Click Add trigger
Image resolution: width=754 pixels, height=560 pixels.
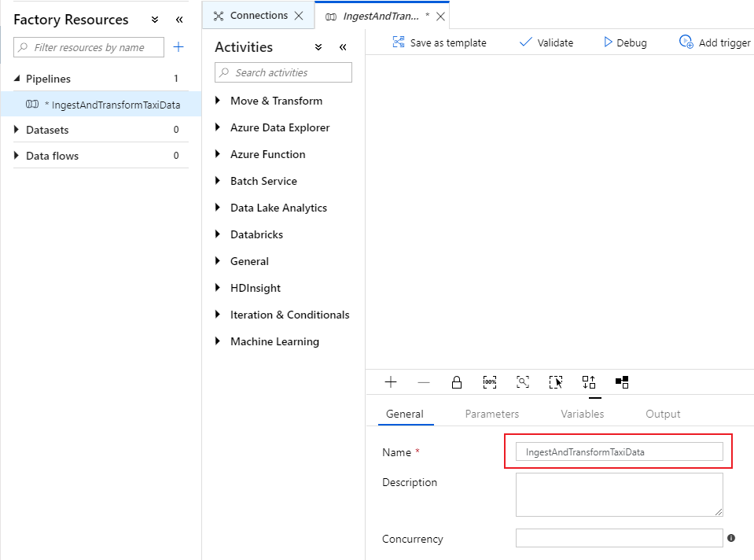(715, 42)
